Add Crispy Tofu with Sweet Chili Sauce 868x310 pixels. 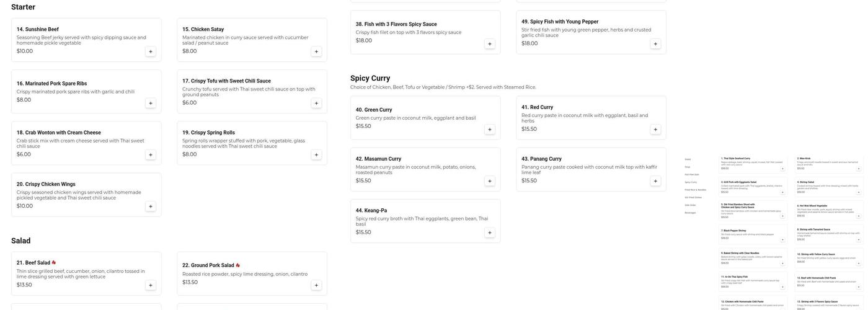pos(316,104)
